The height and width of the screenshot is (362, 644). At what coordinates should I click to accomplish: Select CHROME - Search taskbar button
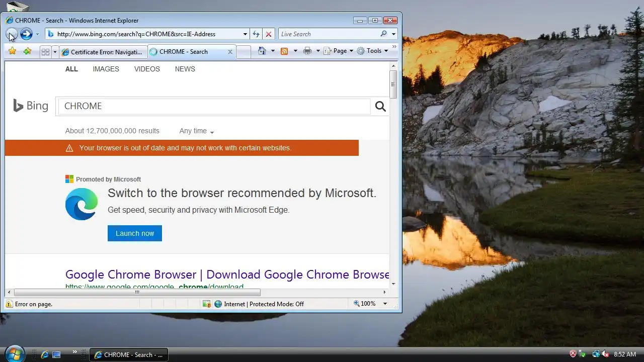coord(129,354)
